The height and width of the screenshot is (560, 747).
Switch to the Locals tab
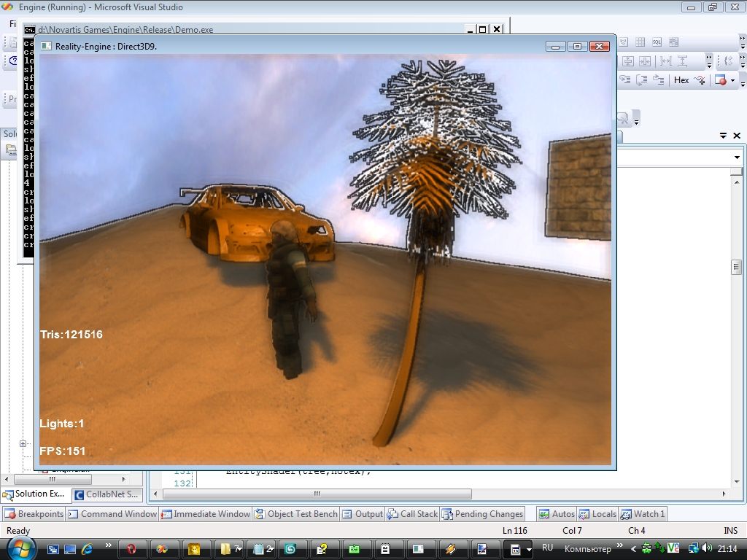597,514
